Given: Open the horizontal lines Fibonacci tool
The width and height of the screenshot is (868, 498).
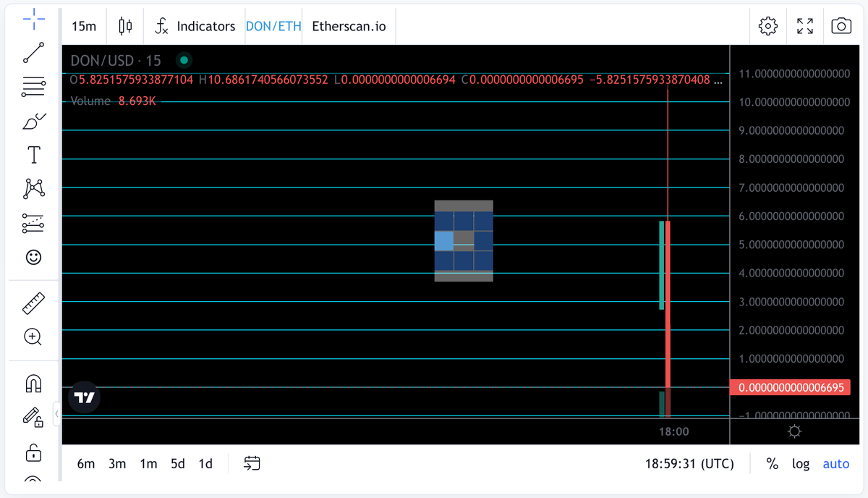Looking at the screenshot, I should click(x=33, y=87).
